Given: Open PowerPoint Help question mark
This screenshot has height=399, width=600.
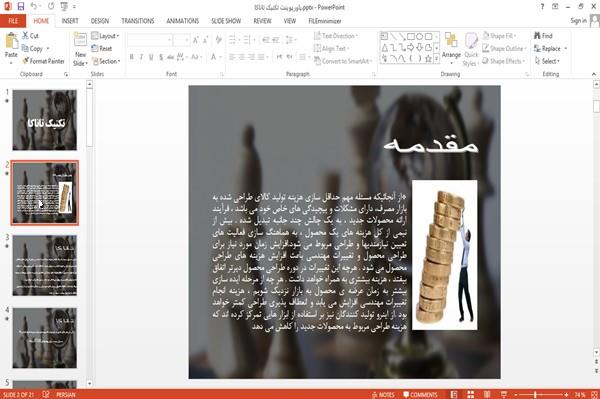Looking at the screenshot, I should [542, 7].
